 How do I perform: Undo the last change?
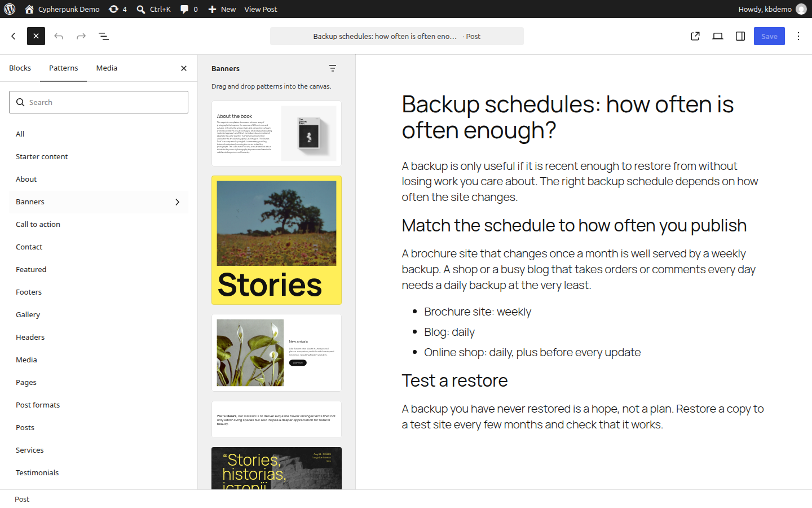tap(59, 36)
